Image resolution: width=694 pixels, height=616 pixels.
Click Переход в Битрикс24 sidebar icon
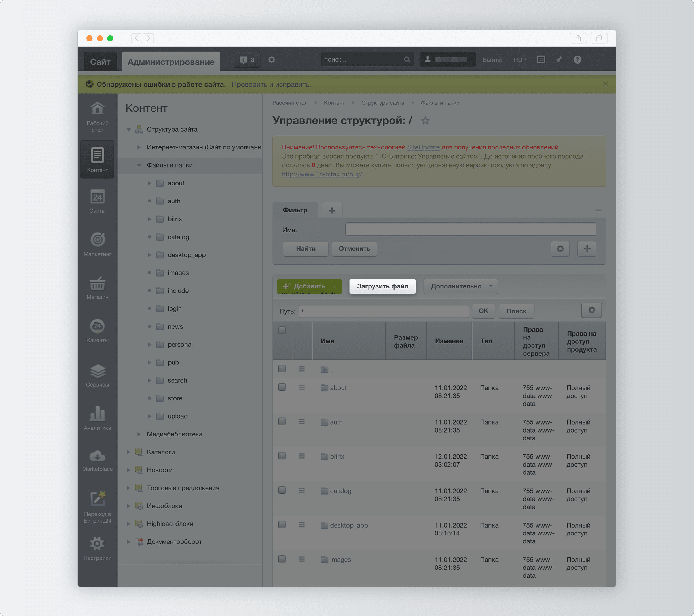[x=98, y=507]
